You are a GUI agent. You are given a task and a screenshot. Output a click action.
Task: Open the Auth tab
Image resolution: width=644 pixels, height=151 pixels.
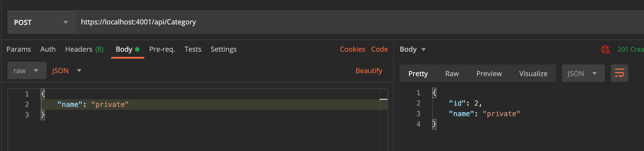[48, 49]
